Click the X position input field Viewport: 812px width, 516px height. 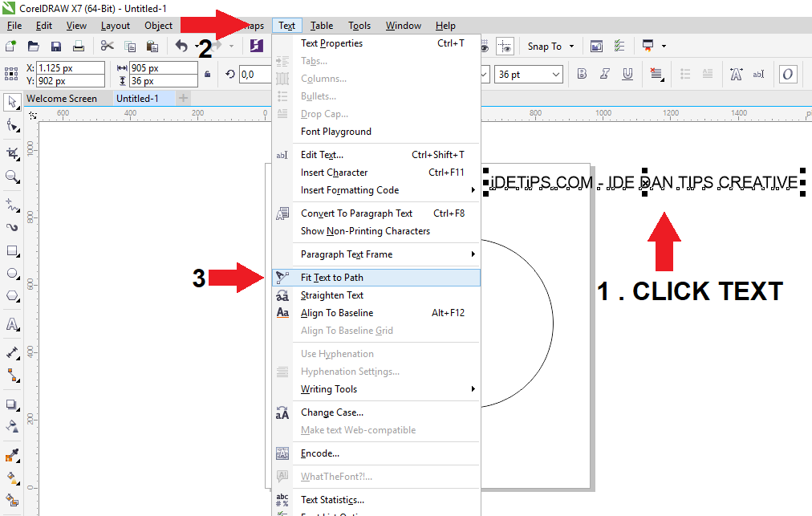click(70, 68)
